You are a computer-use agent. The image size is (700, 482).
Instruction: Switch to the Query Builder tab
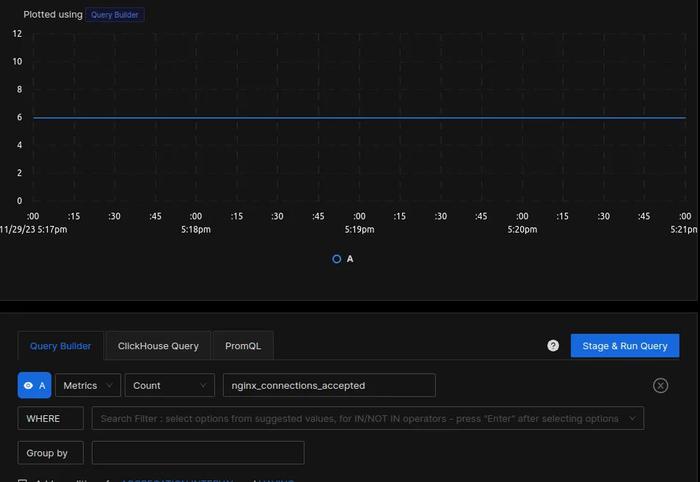click(x=60, y=346)
